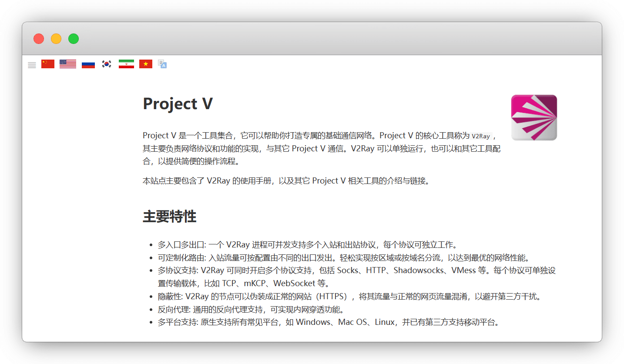Switch language using the China flag
This screenshot has width=624, height=364.
[x=48, y=64]
